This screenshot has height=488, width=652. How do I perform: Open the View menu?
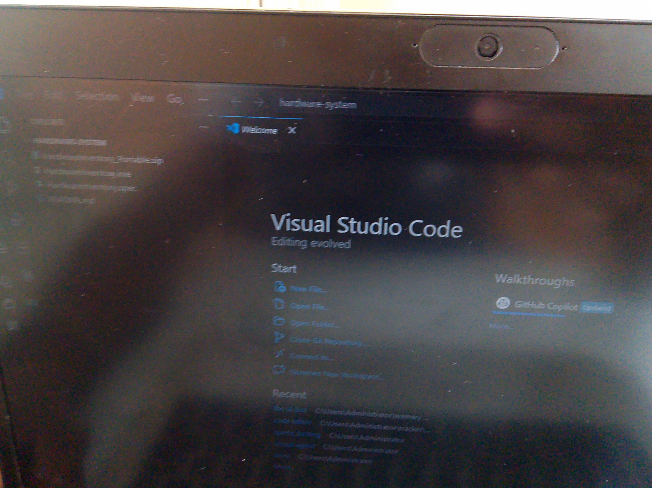pos(142,98)
